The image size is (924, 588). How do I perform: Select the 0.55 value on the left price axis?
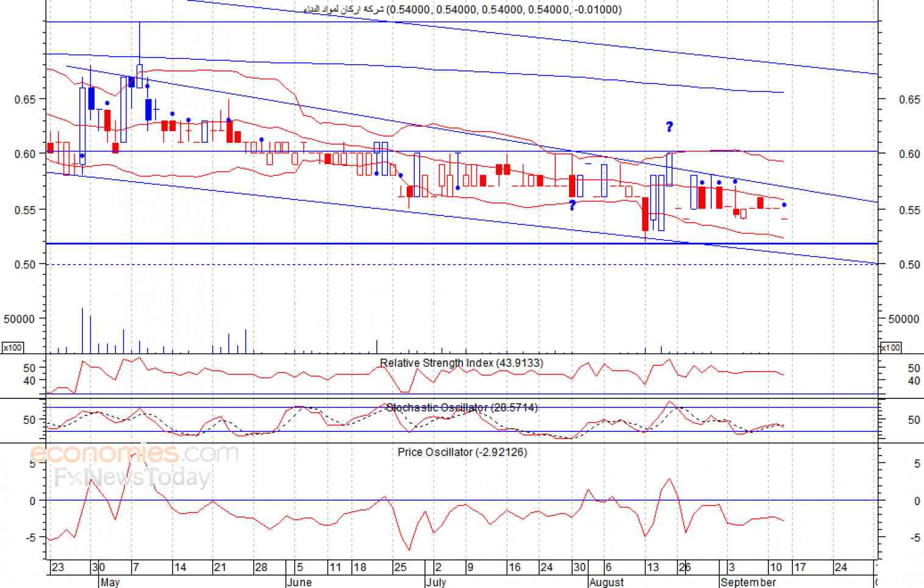25,210
